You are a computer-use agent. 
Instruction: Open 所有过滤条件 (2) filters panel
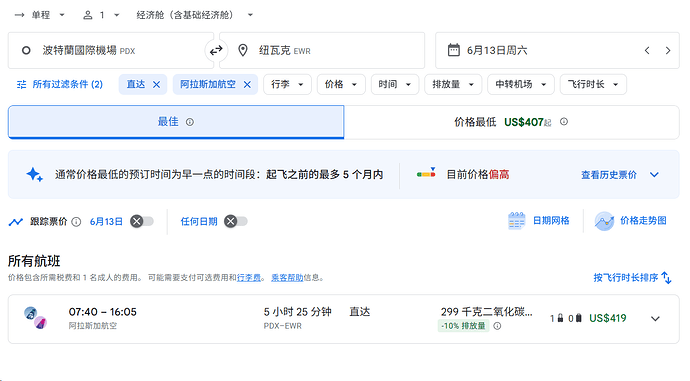[x=59, y=84]
